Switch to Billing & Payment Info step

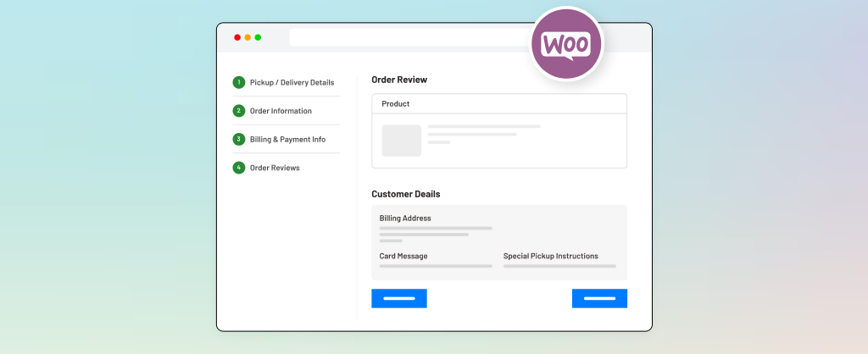pyautogui.click(x=287, y=140)
